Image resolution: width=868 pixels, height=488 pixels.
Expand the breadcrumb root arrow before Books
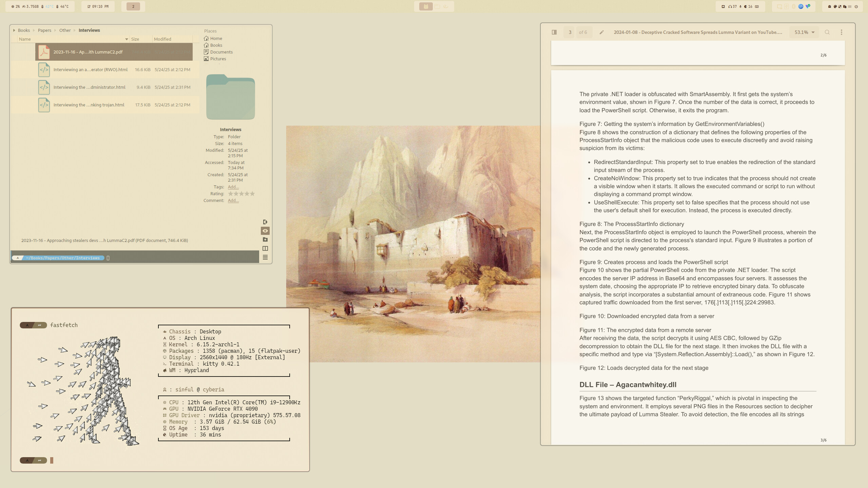click(x=14, y=30)
